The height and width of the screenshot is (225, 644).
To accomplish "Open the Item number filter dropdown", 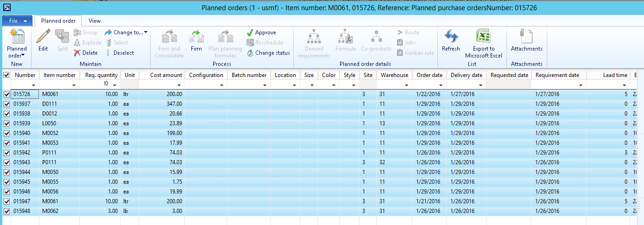I will point(74,85).
